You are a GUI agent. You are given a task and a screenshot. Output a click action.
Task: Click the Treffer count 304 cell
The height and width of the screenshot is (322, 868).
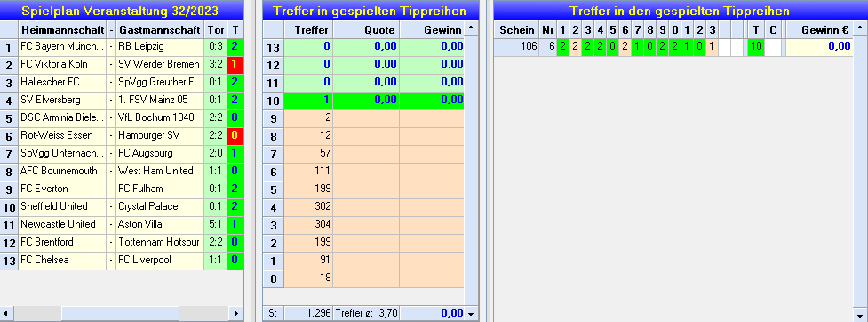coord(308,224)
